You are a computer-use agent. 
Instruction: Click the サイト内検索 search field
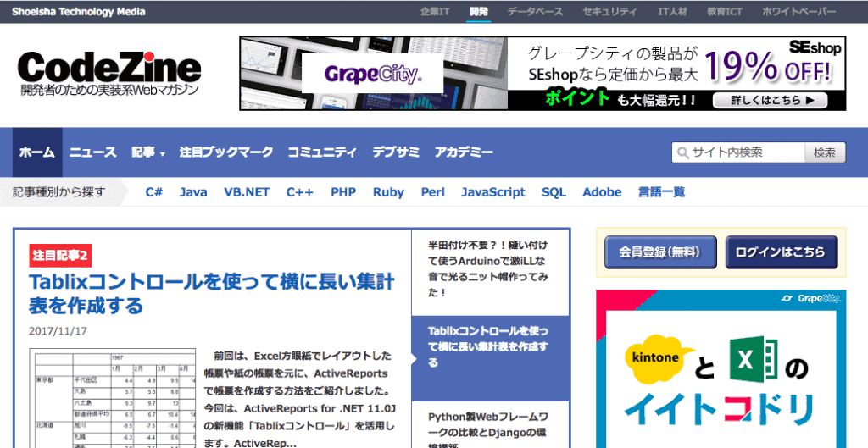(x=738, y=152)
